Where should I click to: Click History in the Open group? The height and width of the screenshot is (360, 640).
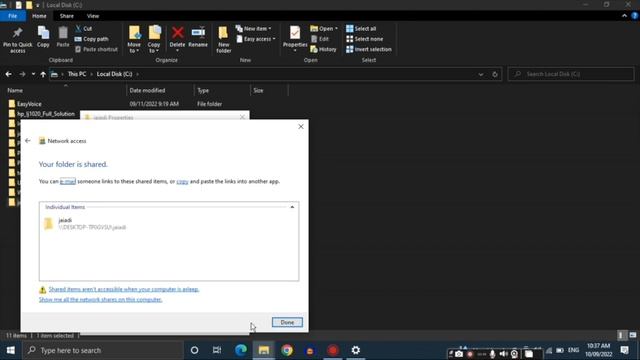[324, 49]
